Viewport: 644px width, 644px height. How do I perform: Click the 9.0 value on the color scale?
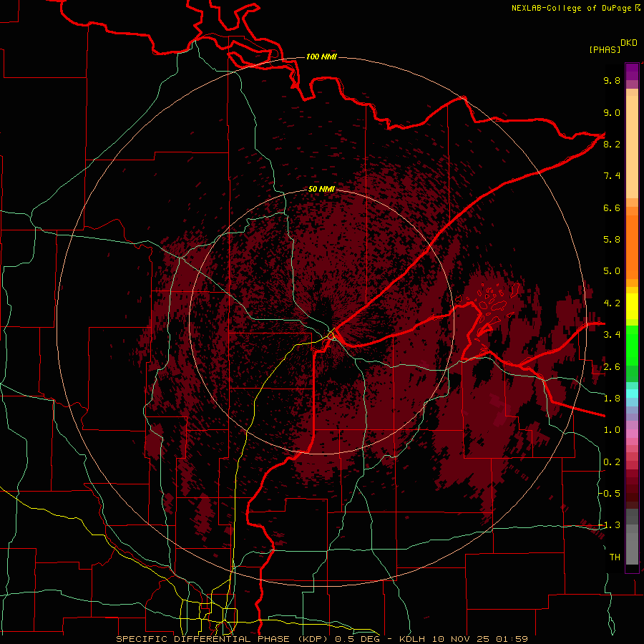(612, 112)
